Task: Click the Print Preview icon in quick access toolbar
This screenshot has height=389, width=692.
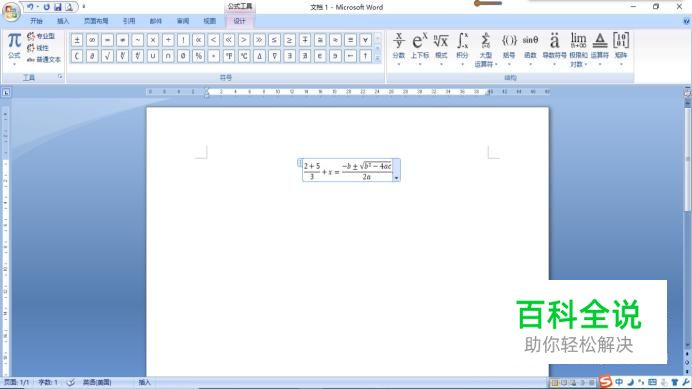Action: [x=69, y=7]
